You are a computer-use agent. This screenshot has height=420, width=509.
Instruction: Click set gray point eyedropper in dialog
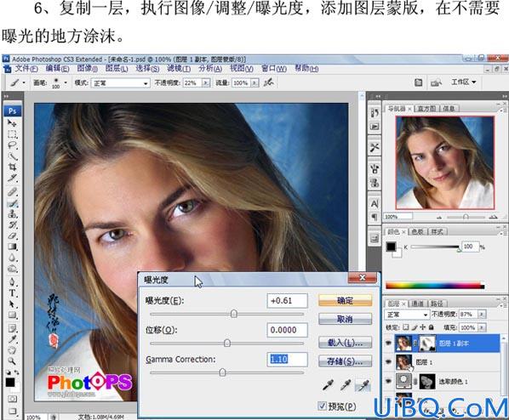346,385
